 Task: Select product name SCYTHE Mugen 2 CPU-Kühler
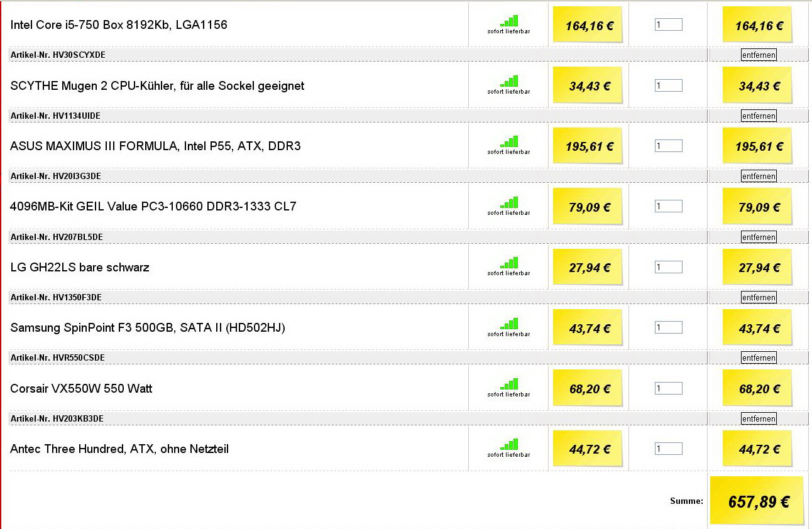pyautogui.click(x=157, y=85)
